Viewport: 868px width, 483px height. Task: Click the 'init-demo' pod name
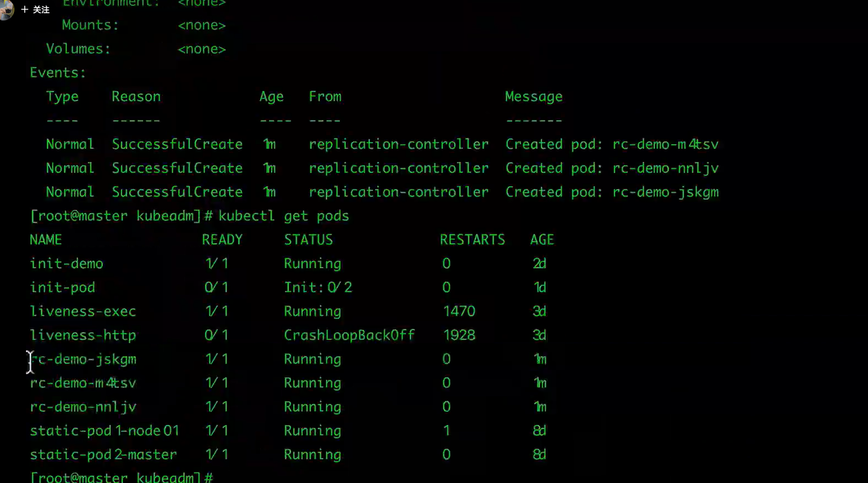tap(66, 264)
